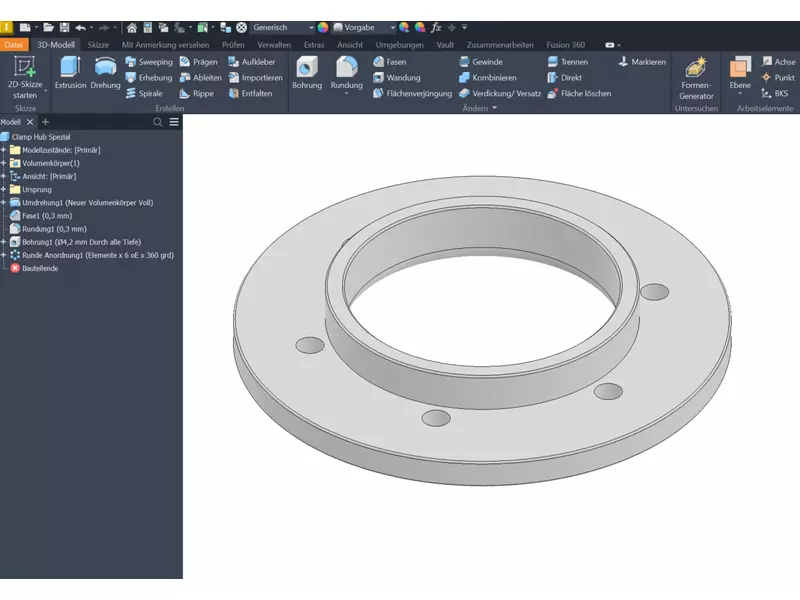Start a new 2D-Skizze
This screenshot has width=800, height=600.
pyautogui.click(x=25, y=76)
